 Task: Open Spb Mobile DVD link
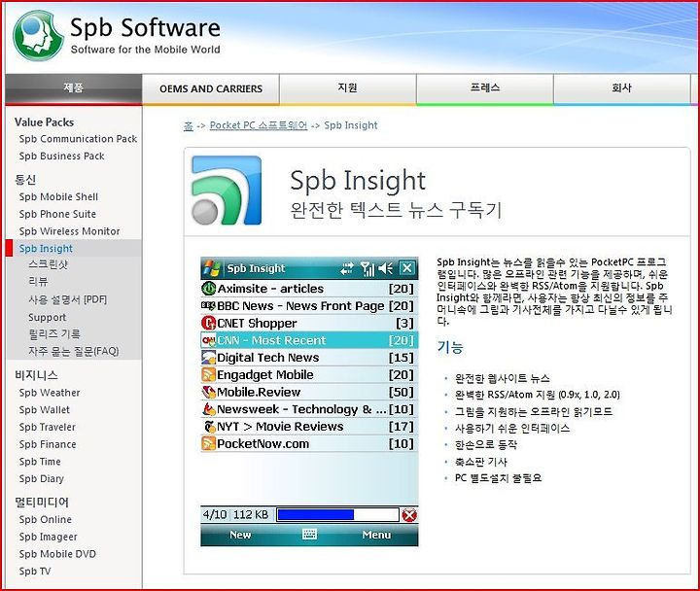coord(57,554)
